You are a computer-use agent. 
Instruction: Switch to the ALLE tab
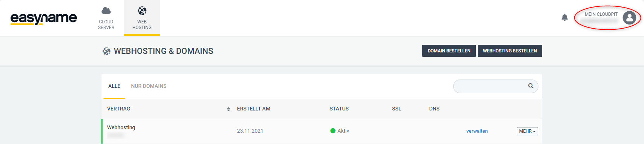114,86
